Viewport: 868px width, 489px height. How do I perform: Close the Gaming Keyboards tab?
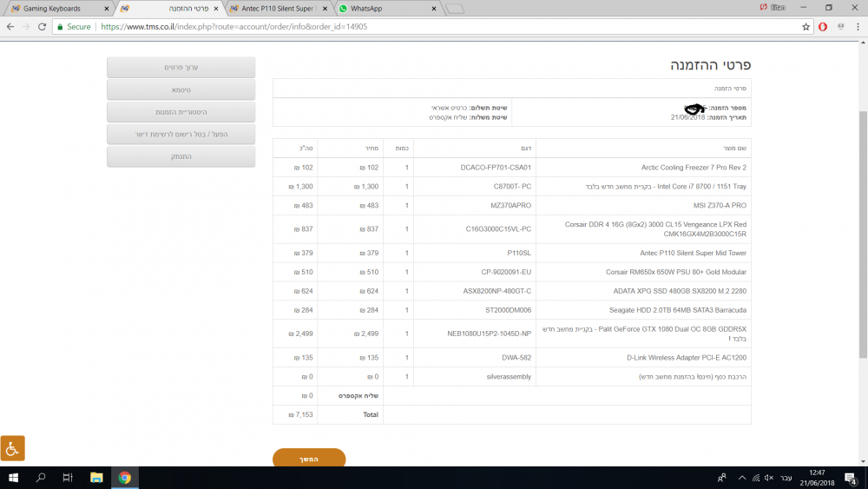click(106, 9)
